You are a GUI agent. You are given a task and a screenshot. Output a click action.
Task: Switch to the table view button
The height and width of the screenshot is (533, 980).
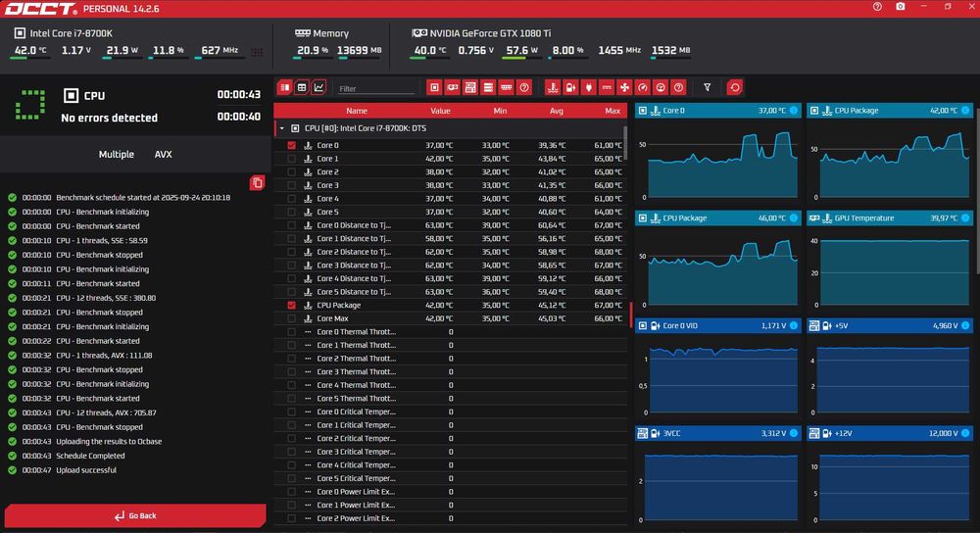pyautogui.click(x=302, y=88)
